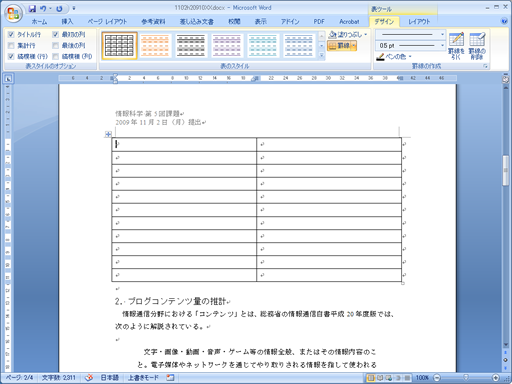512x384 pixels.
Task: Redo the last action
Action: 59,9
